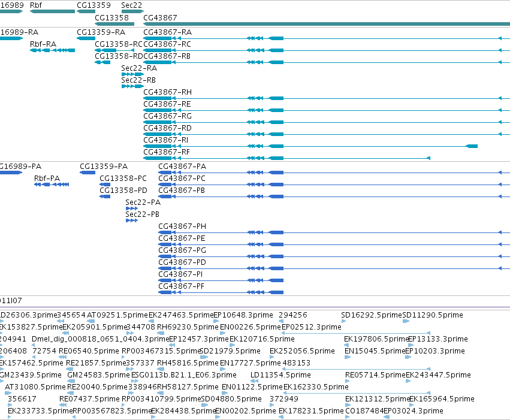Click EST label 'SD16292.5prime'
510x420 pixels.
372,315
